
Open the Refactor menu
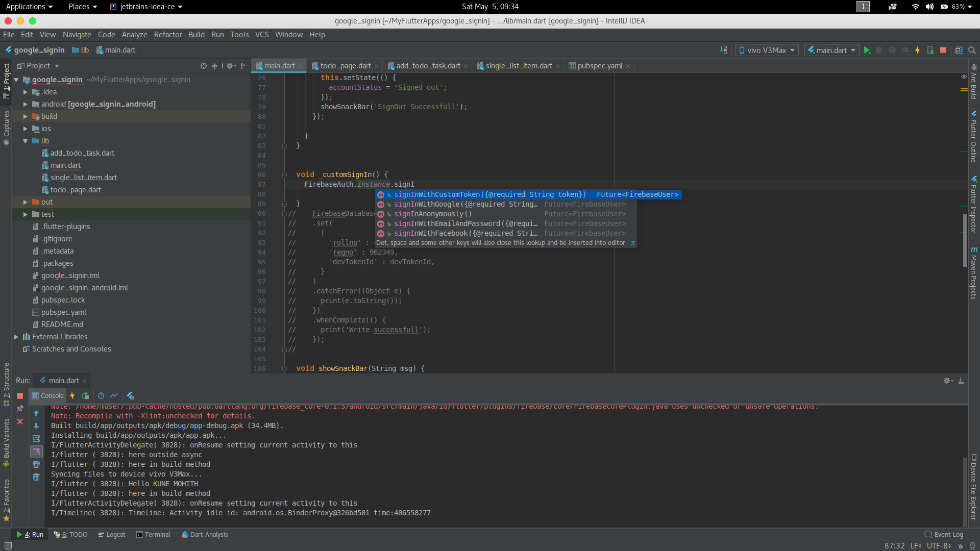[x=168, y=35]
